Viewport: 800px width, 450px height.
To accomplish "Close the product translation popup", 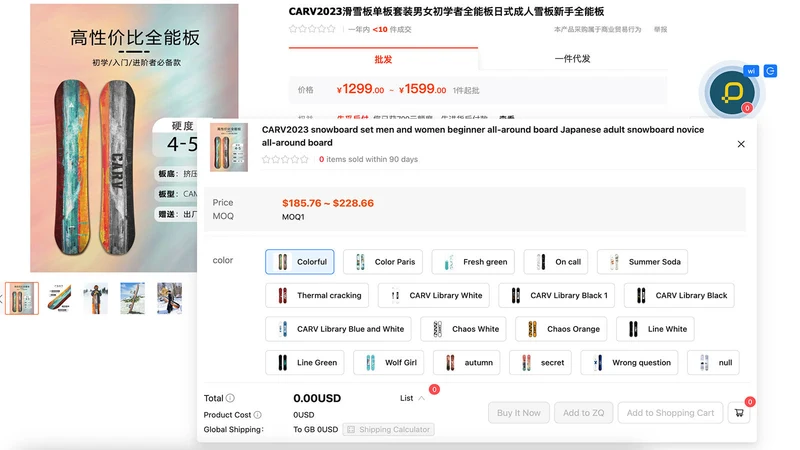I will 741,144.
